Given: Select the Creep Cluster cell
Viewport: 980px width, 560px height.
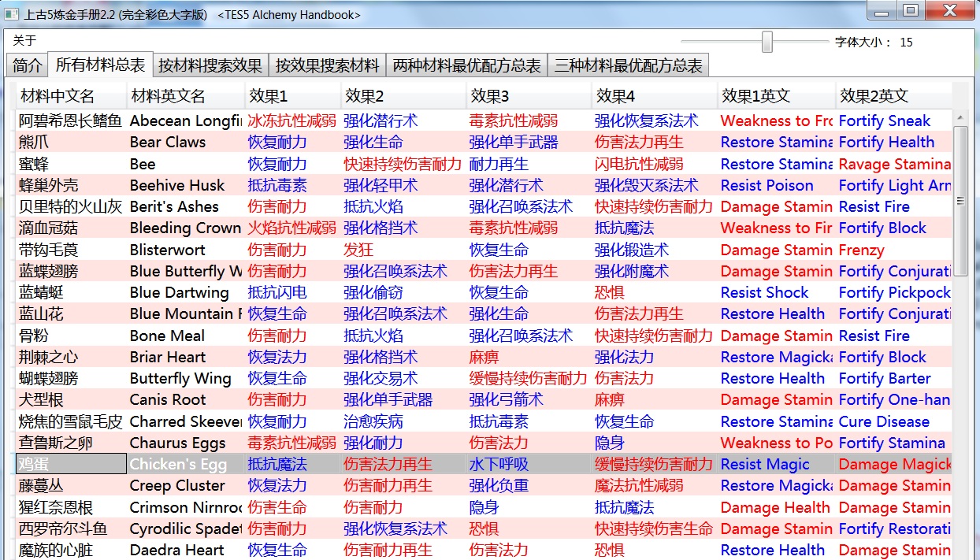Looking at the screenshot, I should coord(186,486).
